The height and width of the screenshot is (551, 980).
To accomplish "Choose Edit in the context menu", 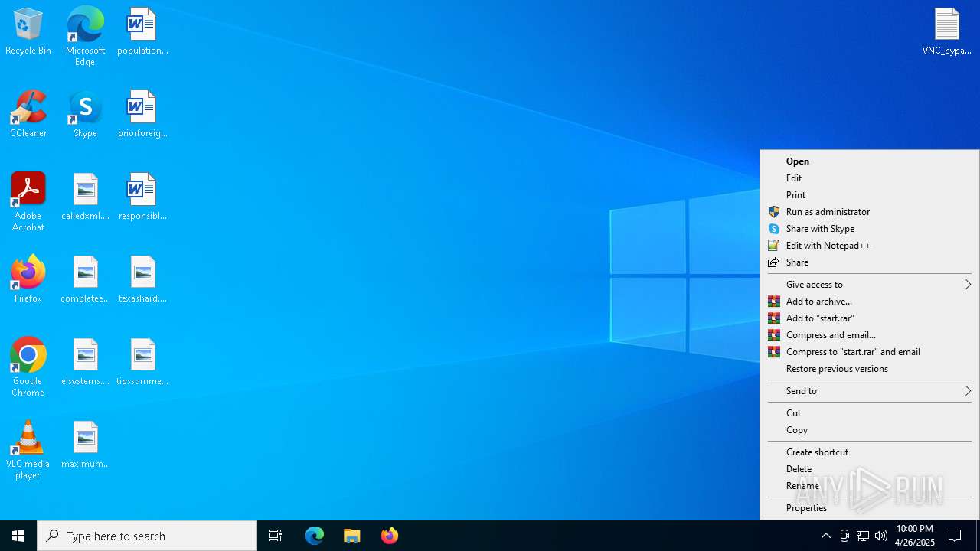I will [x=869, y=178].
